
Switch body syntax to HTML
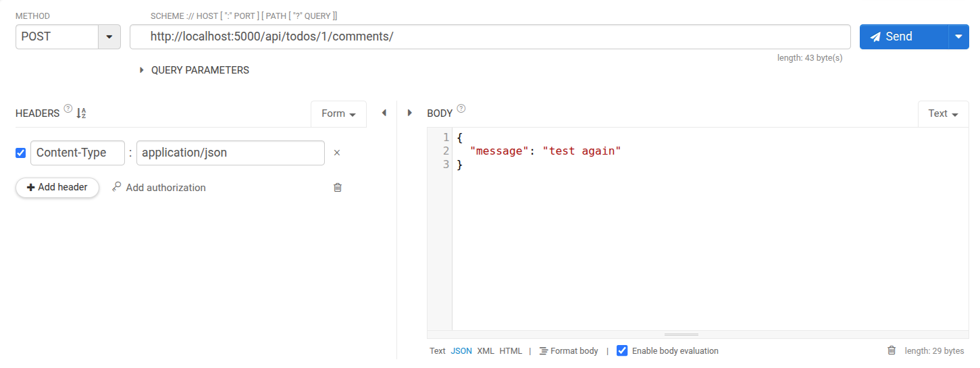[x=511, y=350]
